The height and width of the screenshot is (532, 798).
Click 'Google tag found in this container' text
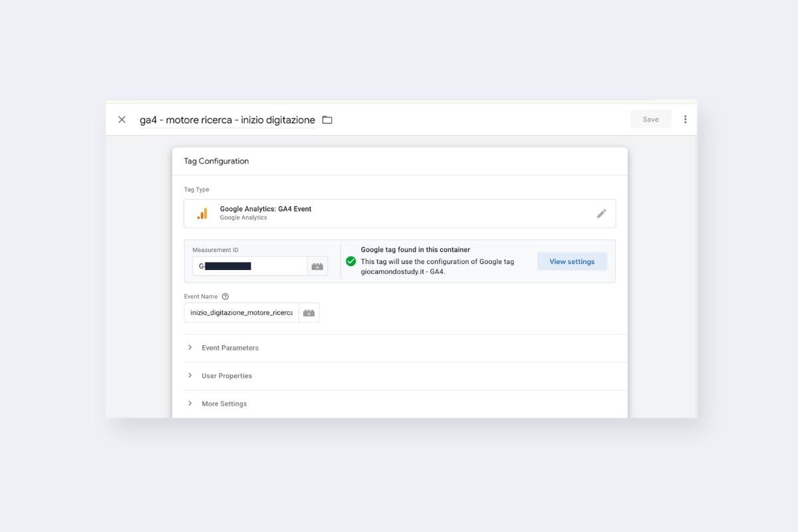(x=416, y=250)
